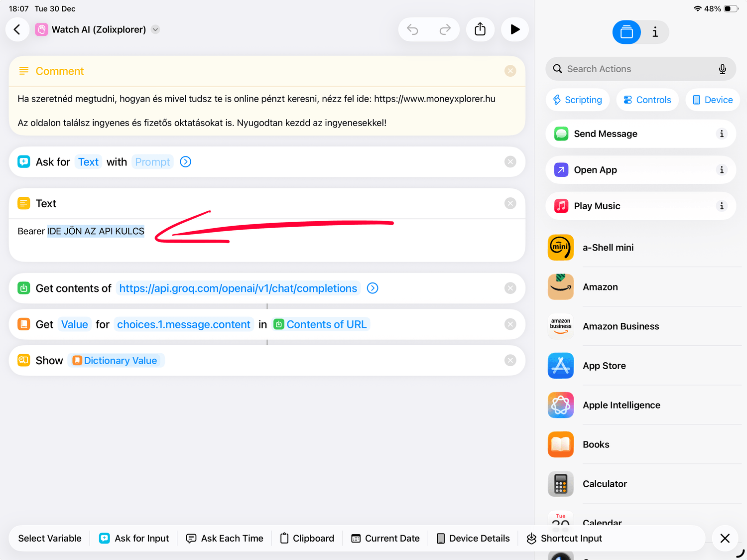Select the Contents of URL variable
The image size is (747, 560).
(x=321, y=324)
